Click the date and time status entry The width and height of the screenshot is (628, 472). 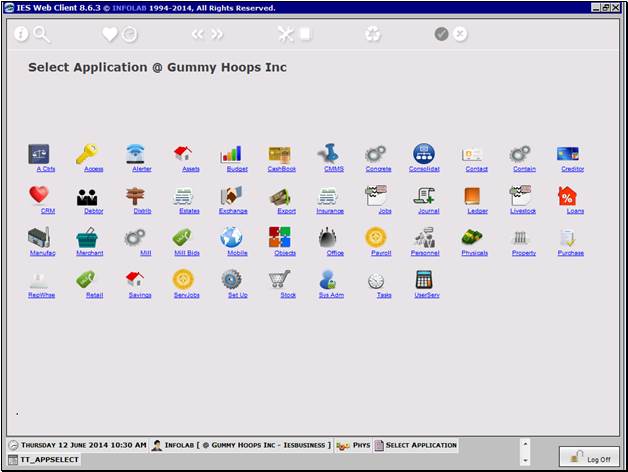pyautogui.click(x=78, y=445)
